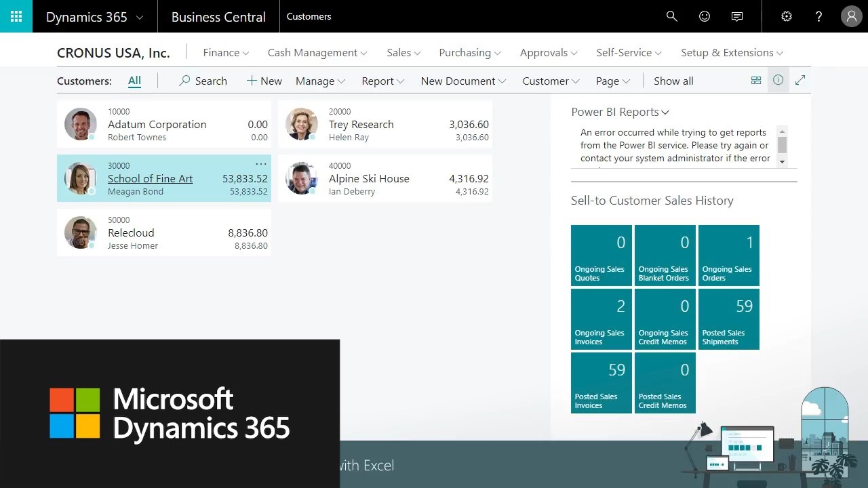The height and width of the screenshot is (488, 868).
Task: Open the Purchasing menu
Action: click(x=470, y=52)
